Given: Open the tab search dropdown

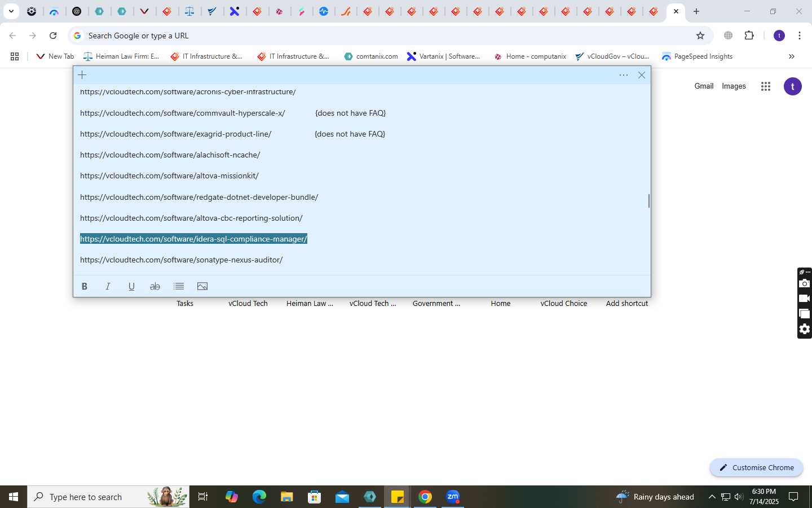Looking at the screenshot, I should [11, 11].
